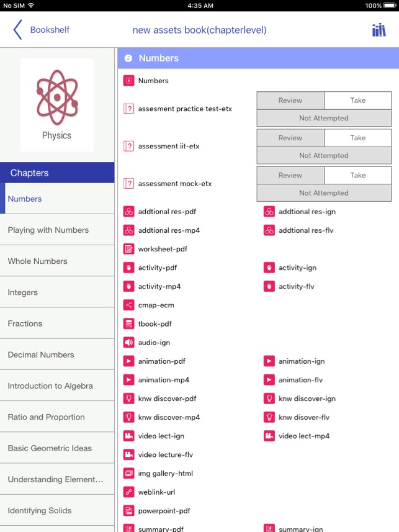Open the animation-mp4 play icon

(x=128, y=380)
